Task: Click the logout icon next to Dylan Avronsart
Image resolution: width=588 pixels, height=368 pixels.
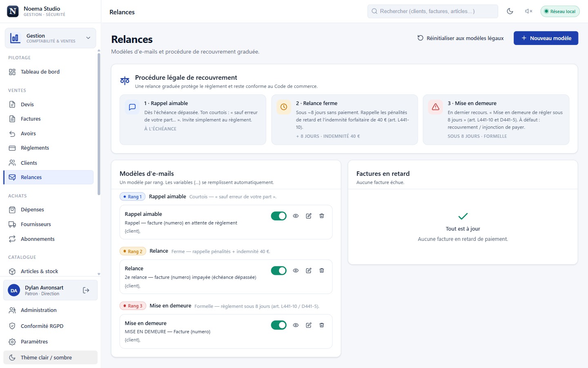Action: (x=86, y=290)
